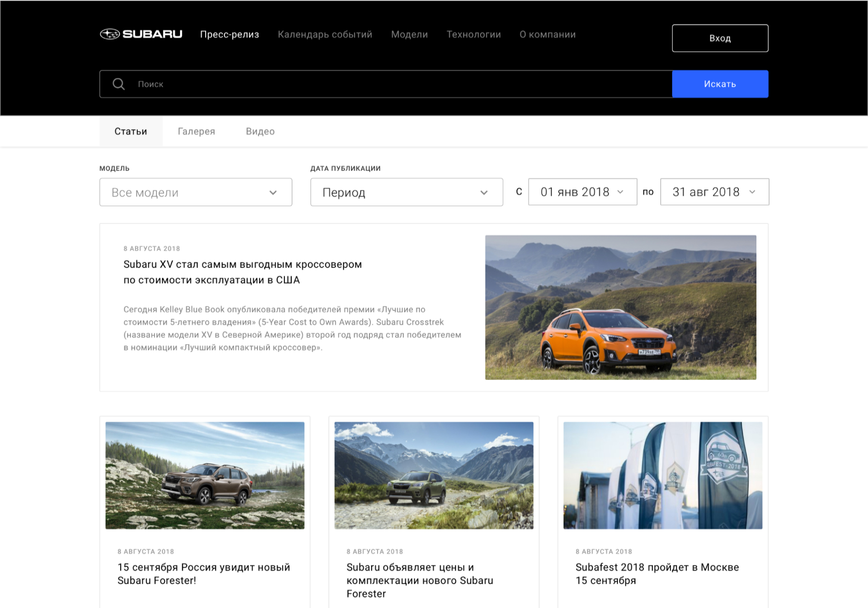Open О компании navigation item
Screen dimensions: 868x608
pos(548,35)
